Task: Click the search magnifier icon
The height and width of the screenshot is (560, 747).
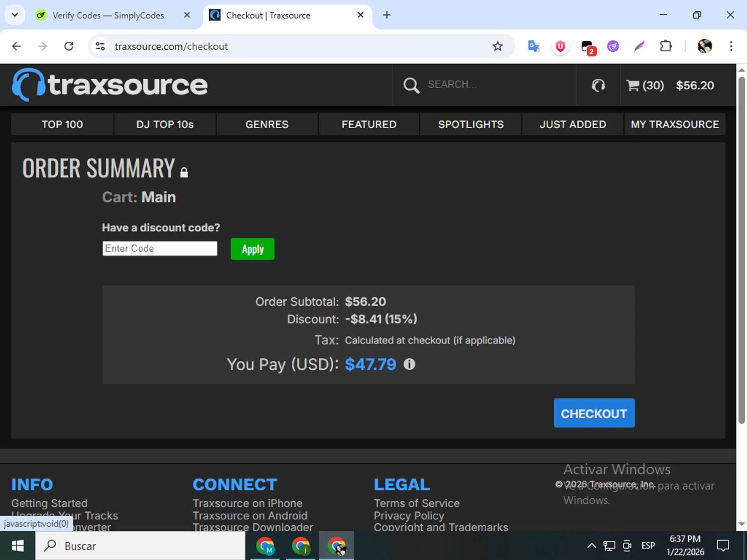Action: click(411, 85)
